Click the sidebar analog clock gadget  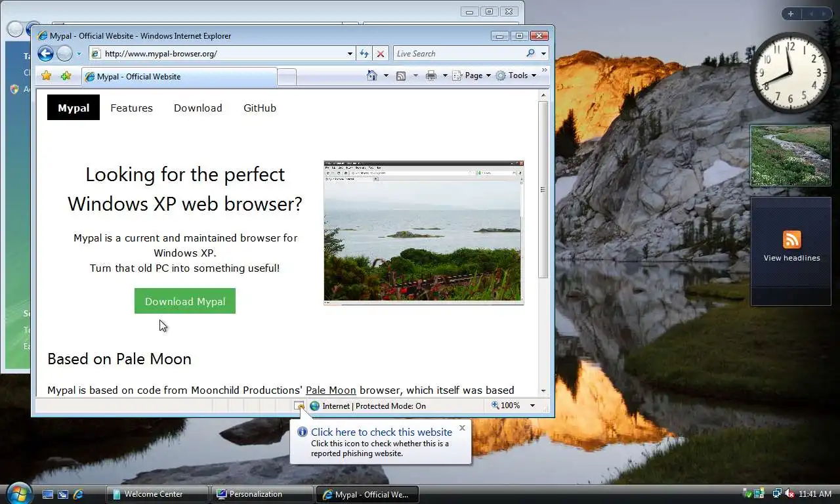pyautogui.click(x=790, y=72)
